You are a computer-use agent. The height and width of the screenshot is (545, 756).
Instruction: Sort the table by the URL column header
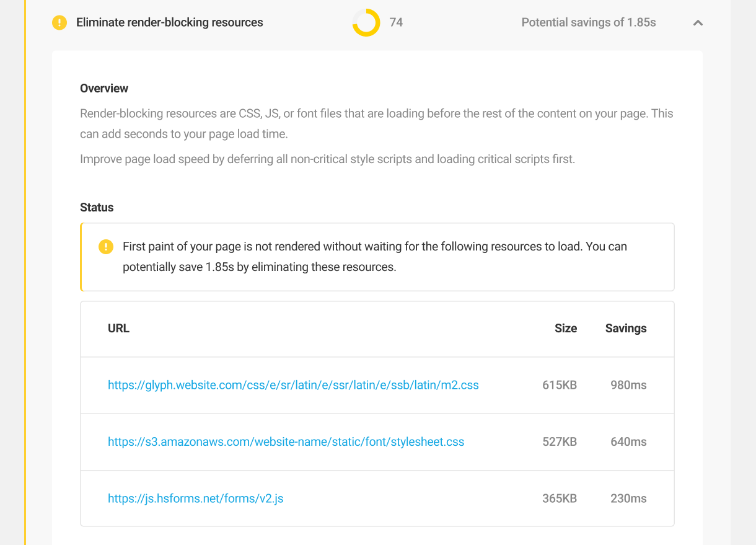118,328
